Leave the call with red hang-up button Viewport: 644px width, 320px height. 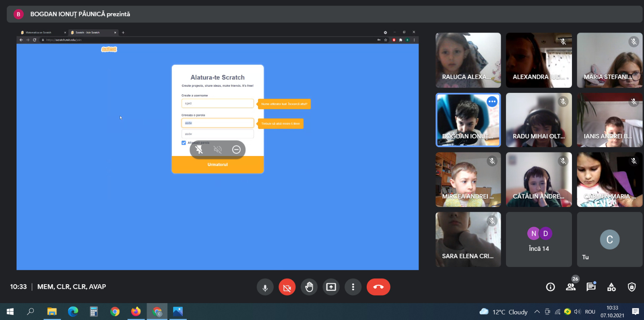coord(378,287)
